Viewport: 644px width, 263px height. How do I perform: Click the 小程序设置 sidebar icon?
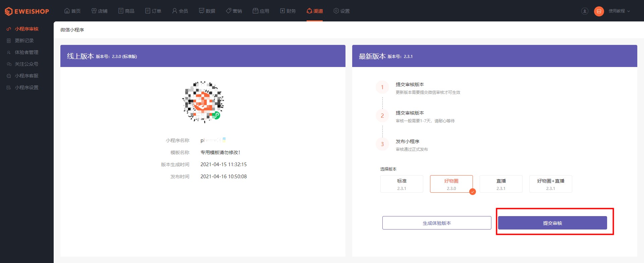[9, 87]
